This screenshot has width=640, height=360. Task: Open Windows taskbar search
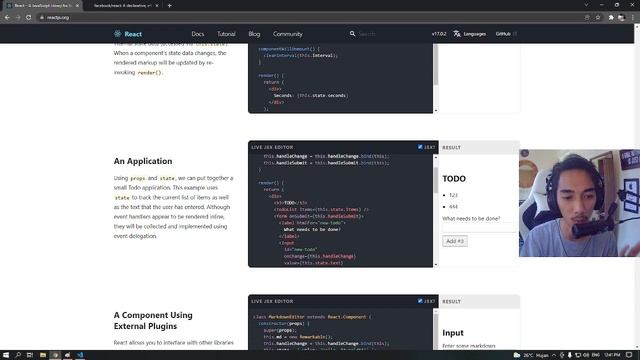(18, 355)
